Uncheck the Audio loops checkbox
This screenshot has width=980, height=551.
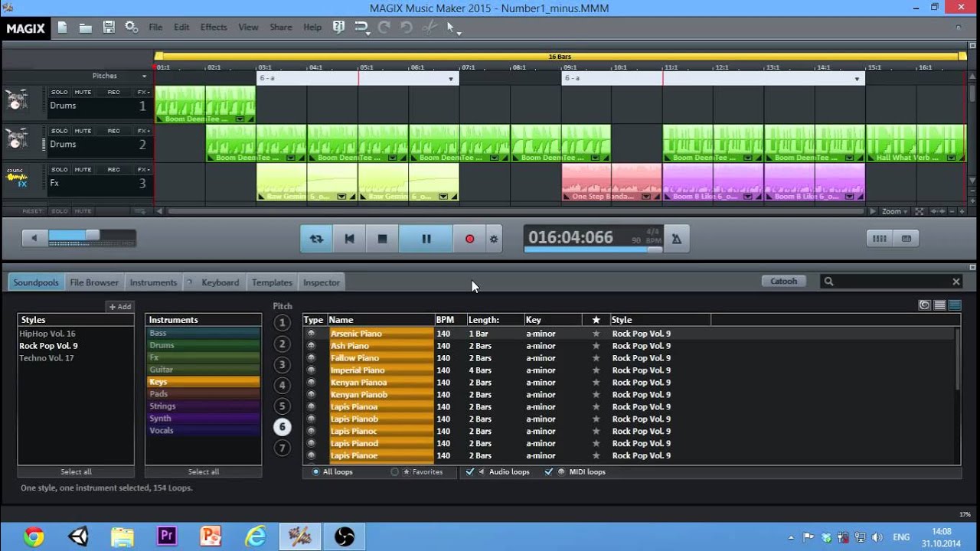tap(470, 472)
